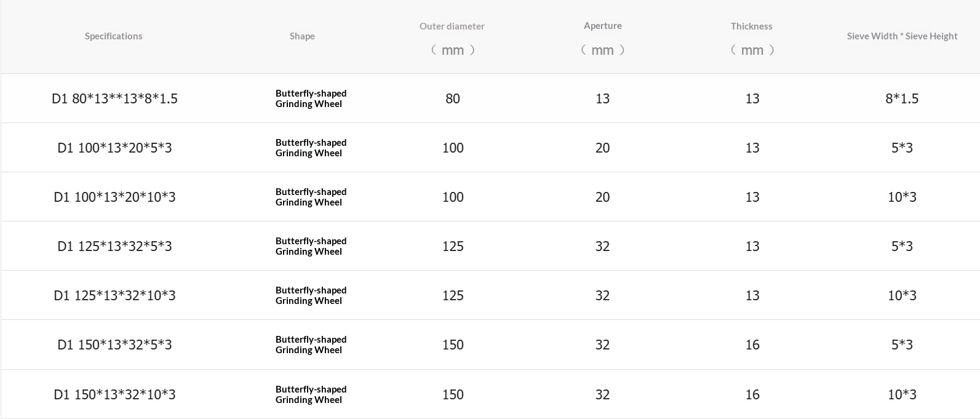Viewport: 980px width, 419px height.
Task: Click the Sieve Width * Sieve Height header
Action: [x=902, y=36]
